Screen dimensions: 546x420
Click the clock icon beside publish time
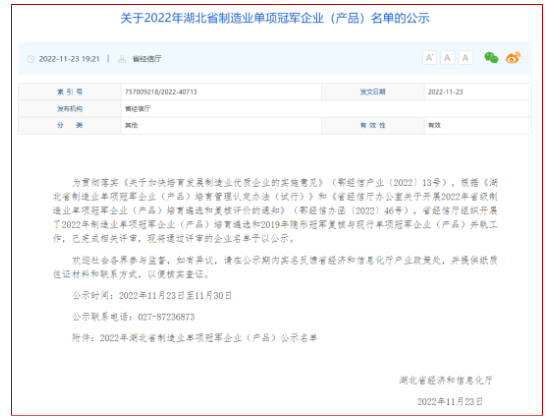(31, 59)
